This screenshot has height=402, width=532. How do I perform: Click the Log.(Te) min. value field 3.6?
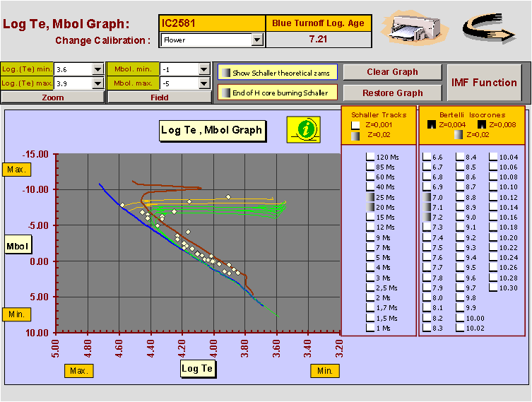point(73,69)
